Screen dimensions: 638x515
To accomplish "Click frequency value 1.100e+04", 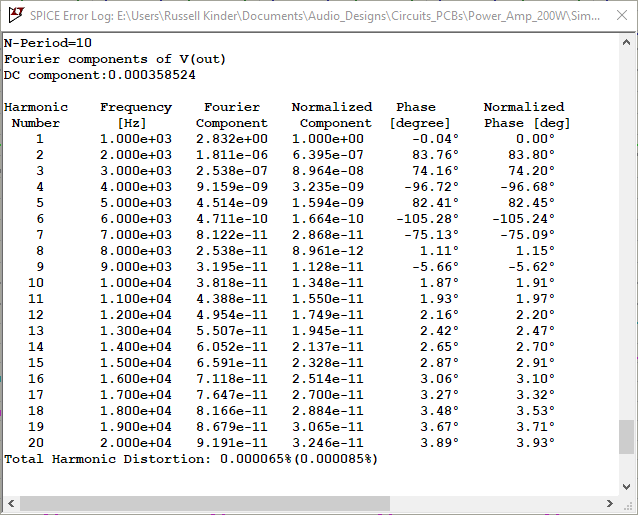I will point(136,299).
